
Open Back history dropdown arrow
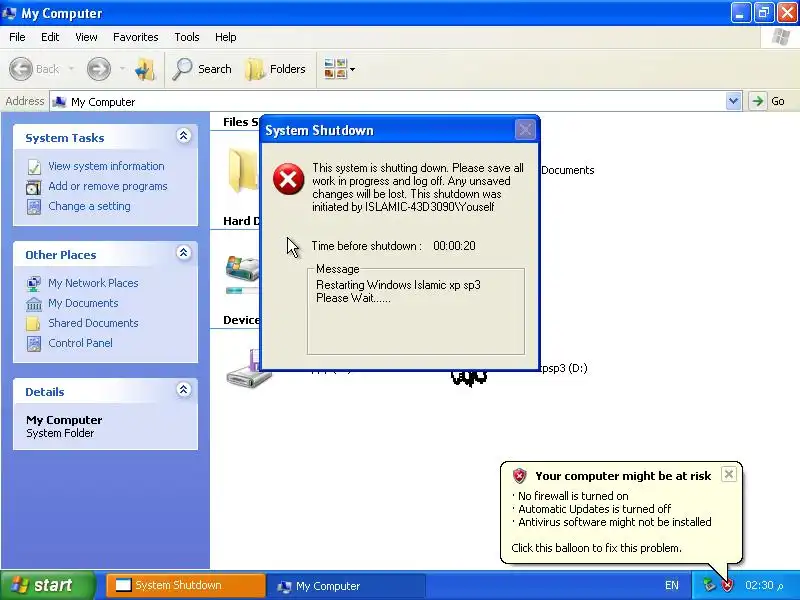[71, 69]
